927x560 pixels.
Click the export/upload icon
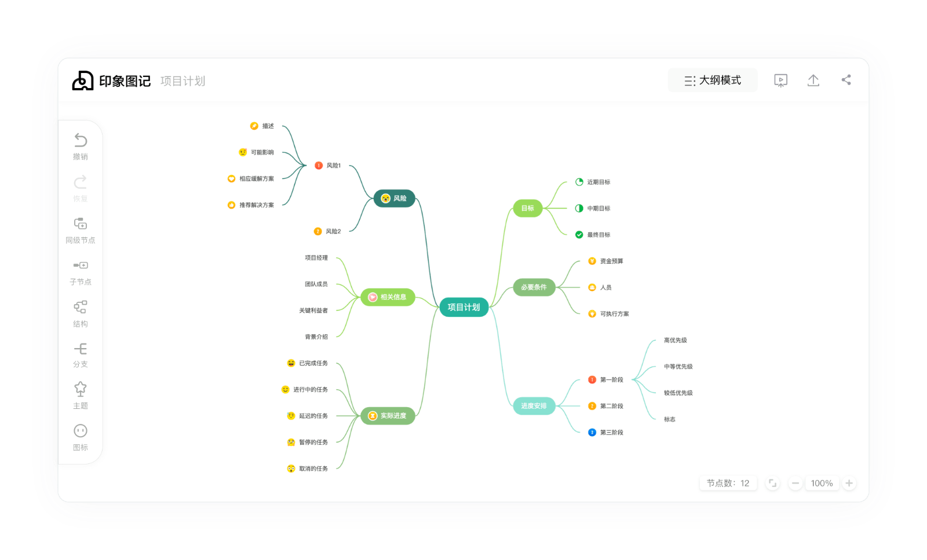click(x=813, y=80)
